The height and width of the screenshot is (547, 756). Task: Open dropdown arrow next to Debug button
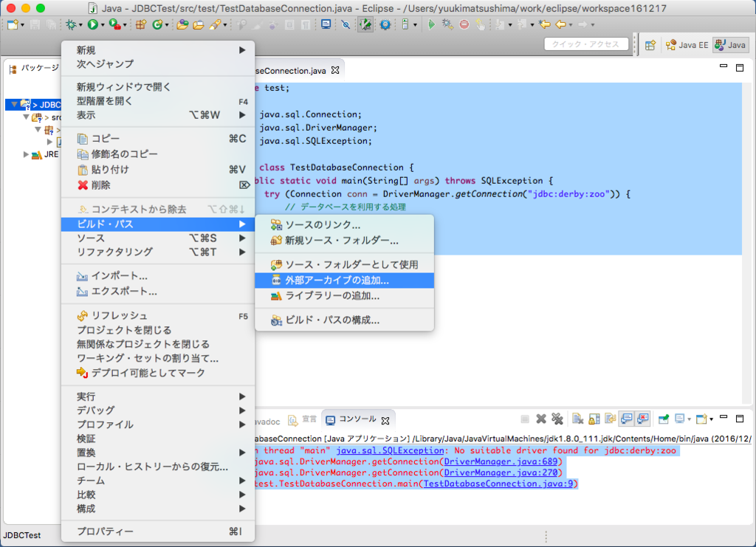click(x=80, y=25)
